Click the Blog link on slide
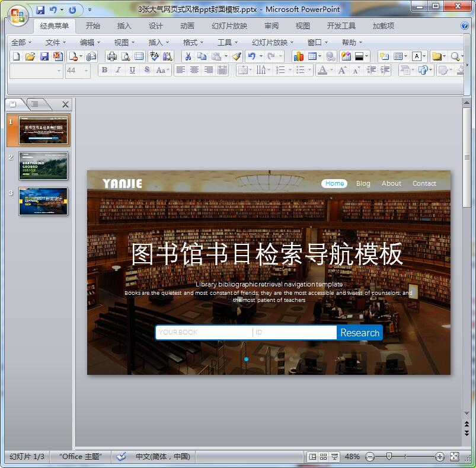 coord(363,183)
